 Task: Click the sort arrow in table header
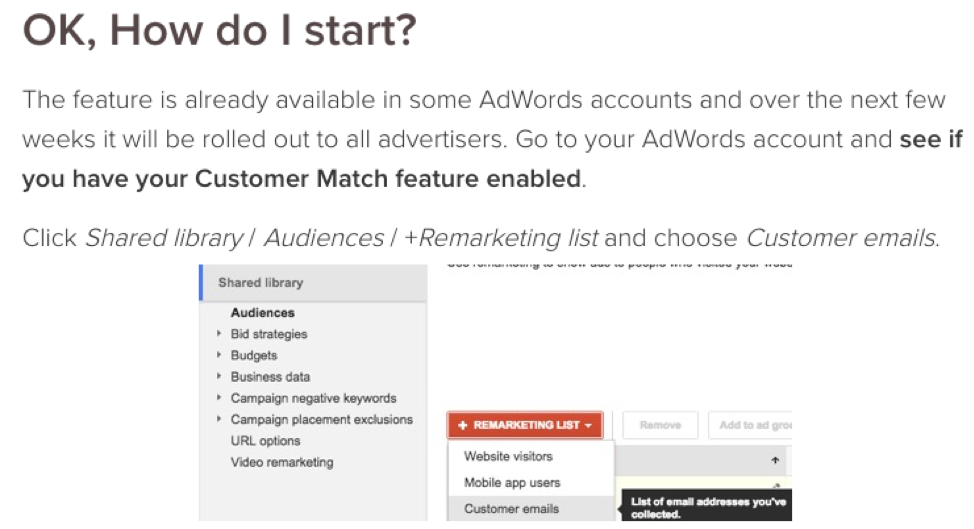point(775,460)
